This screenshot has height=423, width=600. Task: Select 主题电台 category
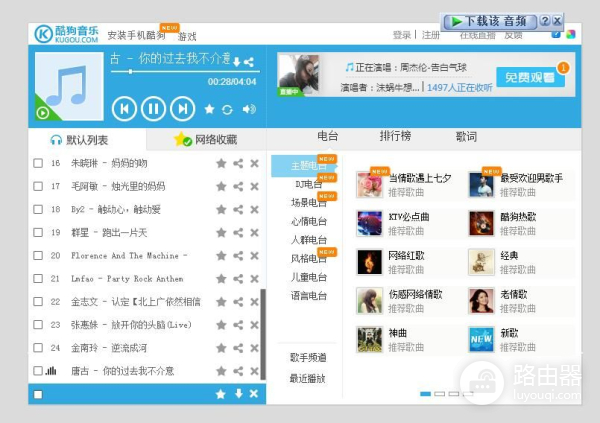coord(304,166)
